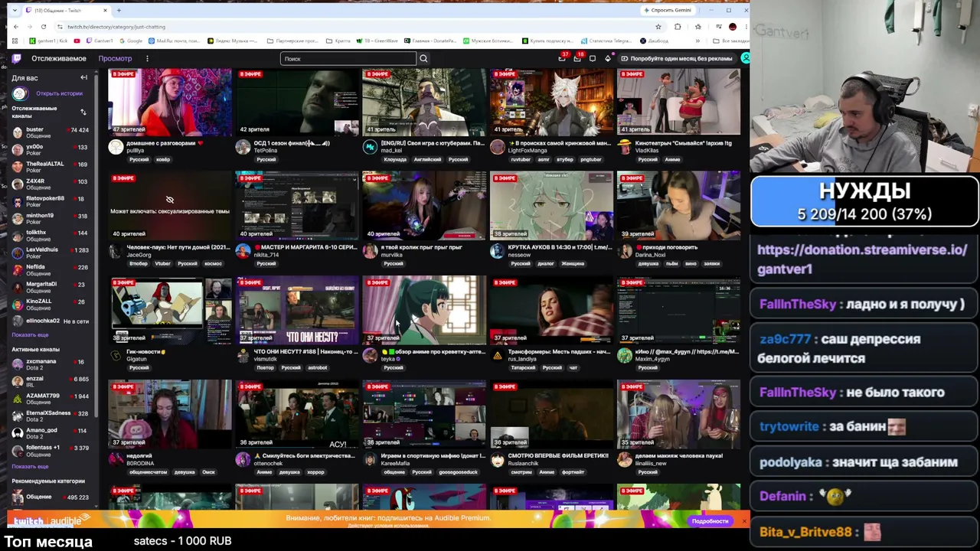The height and width of the screenshot is (551, 980).
Task: Go back with the browser back arrow
Action: (16, 27)
